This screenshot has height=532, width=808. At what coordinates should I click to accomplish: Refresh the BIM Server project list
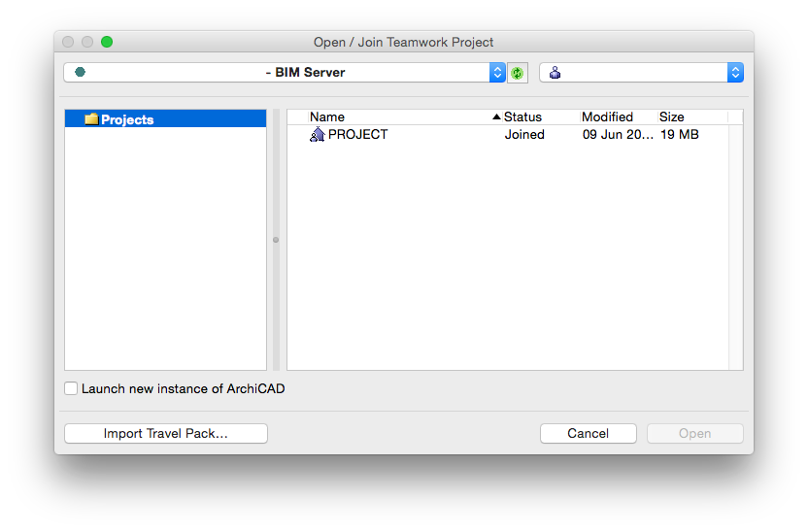(518, 73)
